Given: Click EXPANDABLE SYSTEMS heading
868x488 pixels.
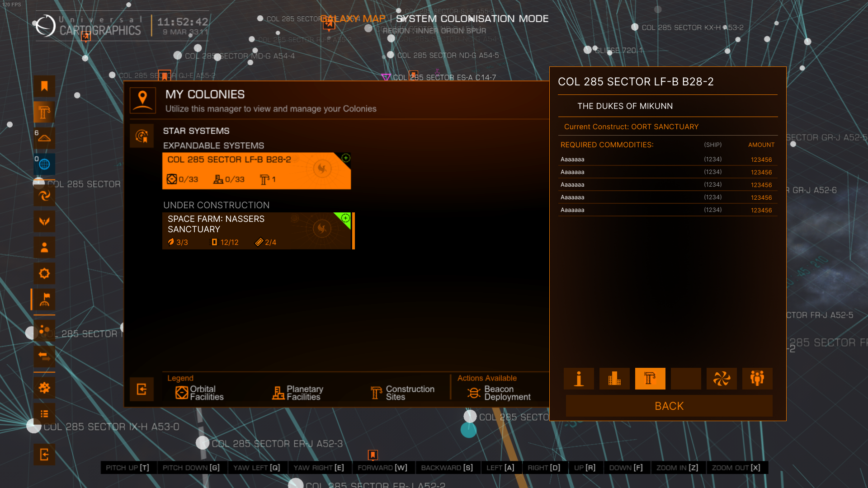Looking at the screenshot, I should [213, 145].
